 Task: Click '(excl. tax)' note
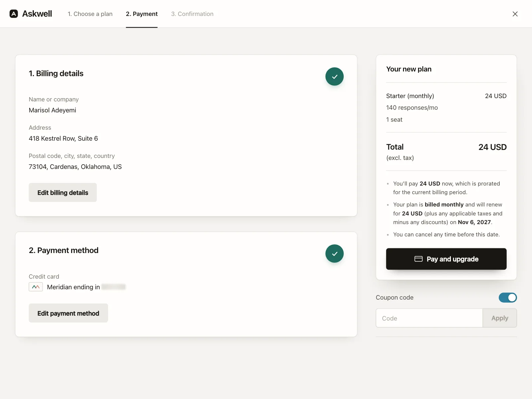tap(400, 158)
